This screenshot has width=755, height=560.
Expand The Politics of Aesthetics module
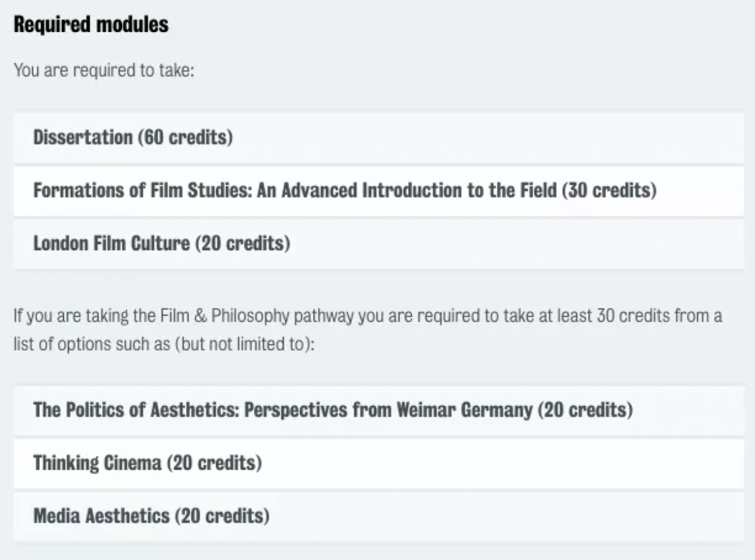[x=378, y=410]
